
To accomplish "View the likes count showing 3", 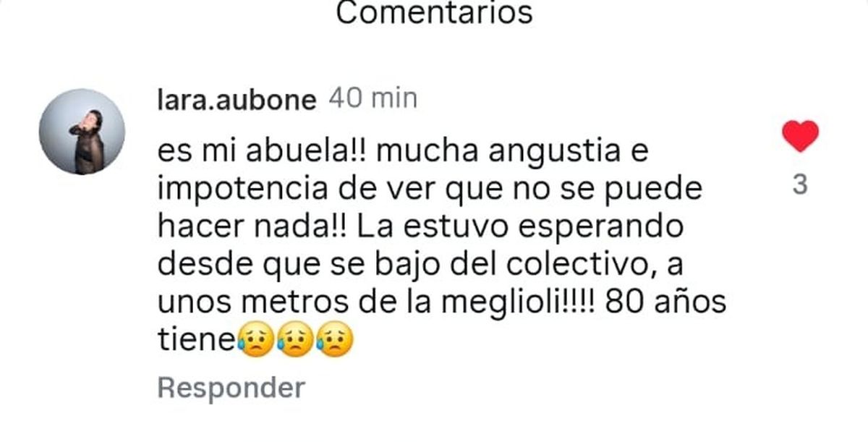I will (x=800, y=186).
